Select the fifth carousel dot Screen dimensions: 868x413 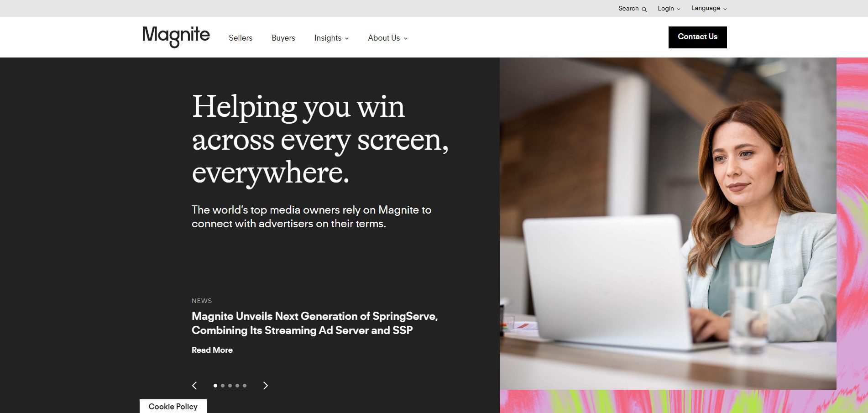245,386
